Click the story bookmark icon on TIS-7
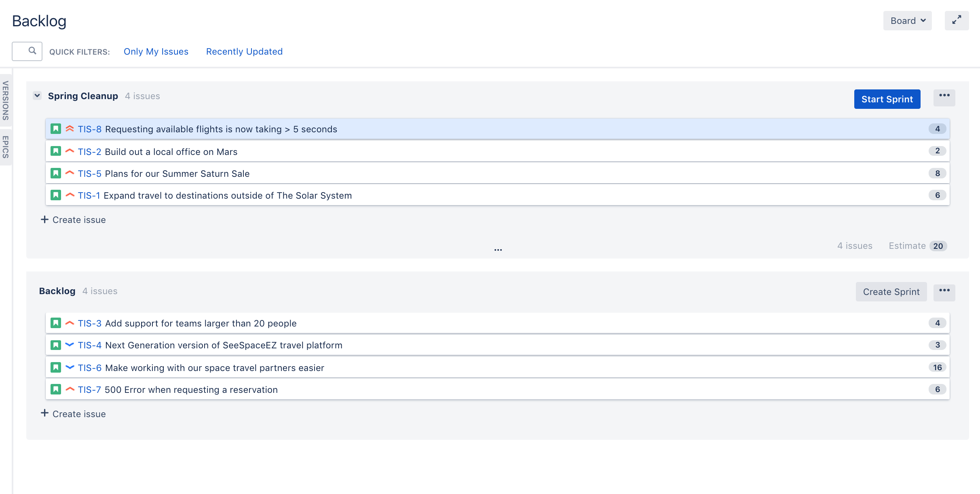Screen dimensions: 980x494 click(x=56, y=390)
